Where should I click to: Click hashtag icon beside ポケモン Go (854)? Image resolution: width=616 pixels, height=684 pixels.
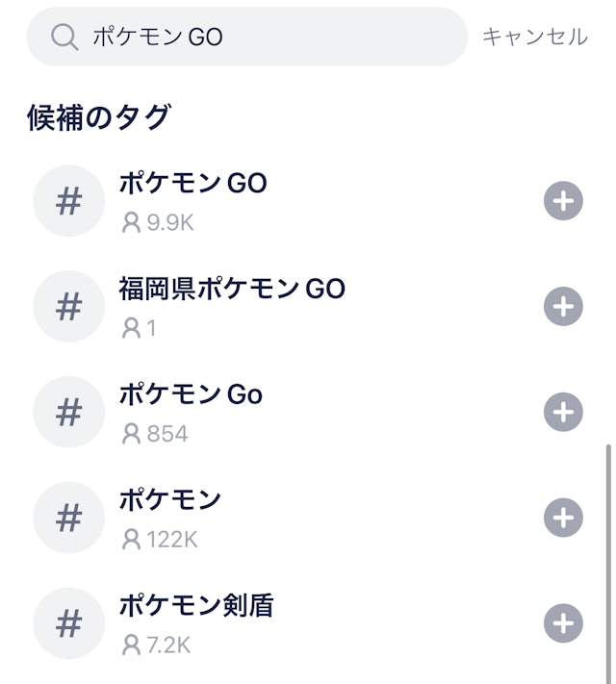tap(68, 413)
